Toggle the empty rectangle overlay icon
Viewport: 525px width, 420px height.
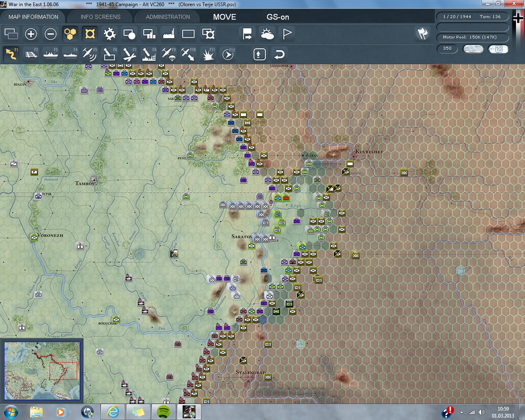188,34
